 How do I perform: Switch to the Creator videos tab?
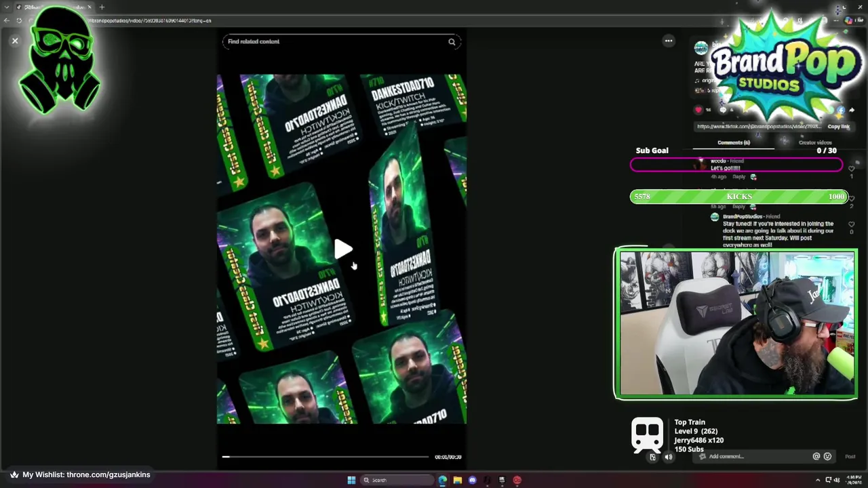815,142
